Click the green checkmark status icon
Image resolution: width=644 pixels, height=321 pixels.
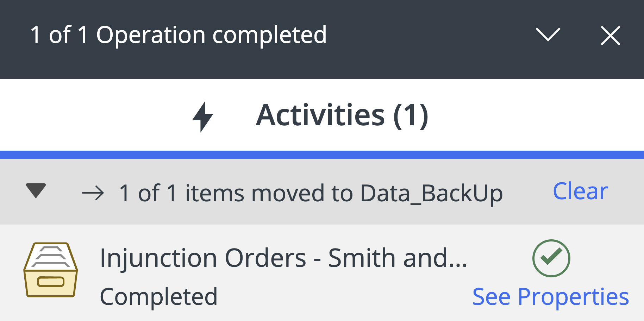tap(551, 258)
